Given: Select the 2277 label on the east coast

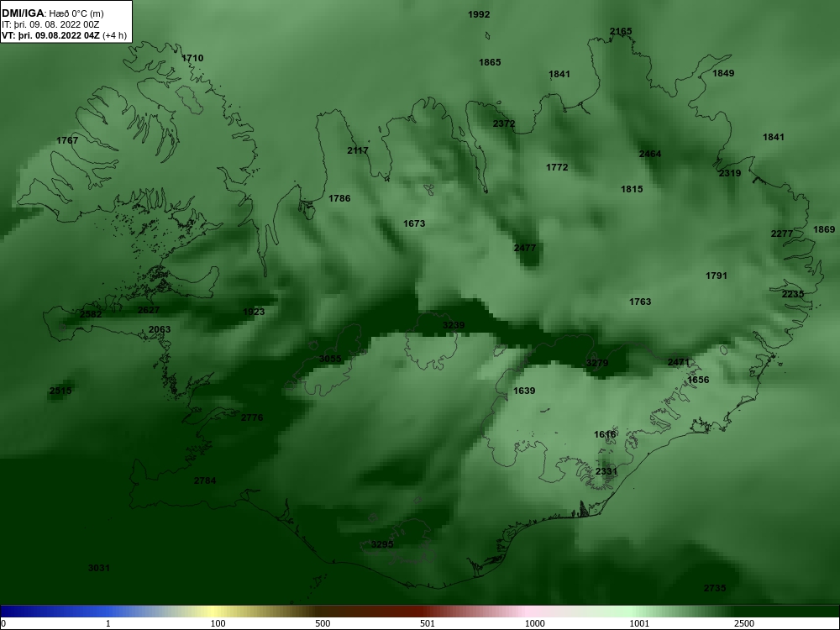Looking at the screenshot, I should (x=781, y=234).
